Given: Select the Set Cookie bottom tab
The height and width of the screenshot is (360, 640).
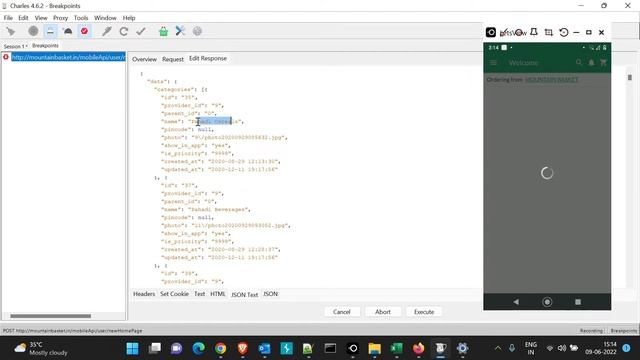Looking at the screenshot, I should click(174, 294).
